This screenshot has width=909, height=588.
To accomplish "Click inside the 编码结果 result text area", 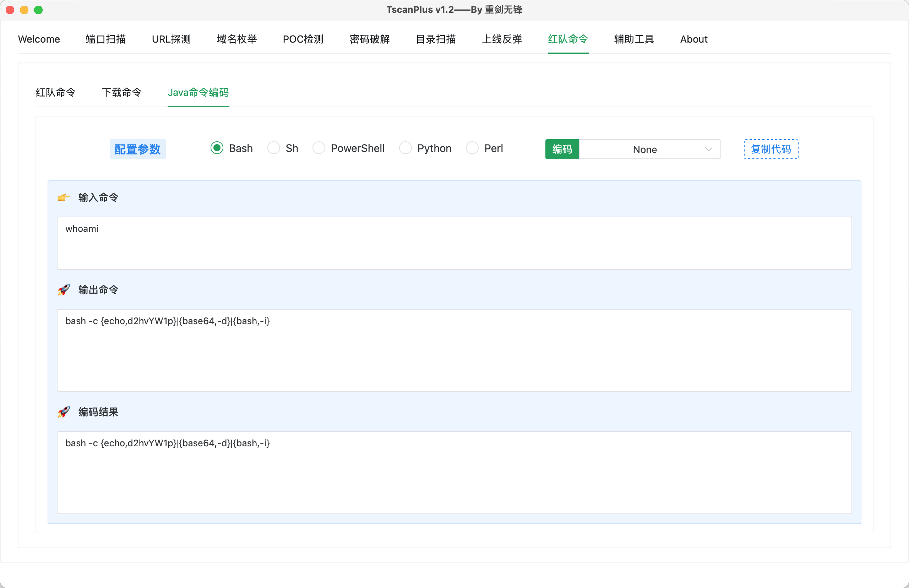I will [x=454, y=472].
